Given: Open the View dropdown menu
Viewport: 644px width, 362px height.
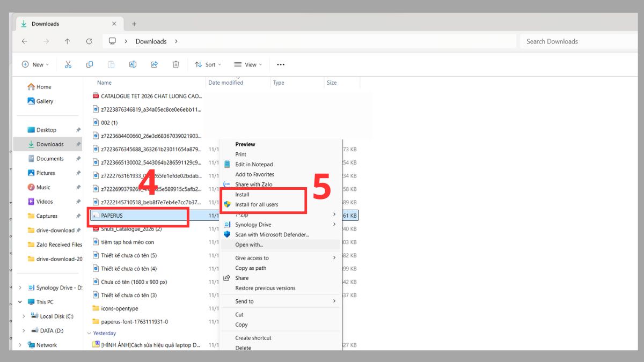Looking at the screenshot, I should 247,64.
